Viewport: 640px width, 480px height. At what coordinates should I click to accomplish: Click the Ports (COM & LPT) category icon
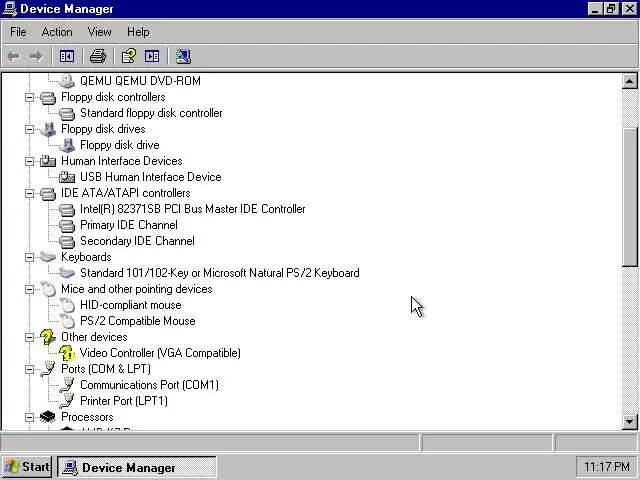pos(48,369)
